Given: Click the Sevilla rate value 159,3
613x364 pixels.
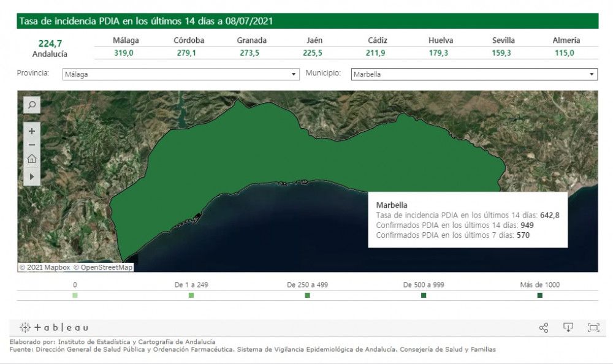Looking at the screenshot, I should (x=501, y=53).
